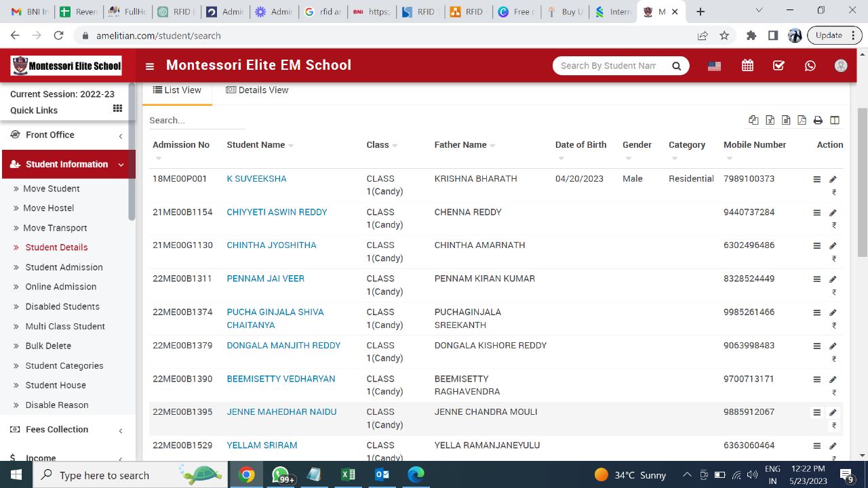The image size is (868, 488).
Task: Change language via the US flag
Action: (714, 65)
